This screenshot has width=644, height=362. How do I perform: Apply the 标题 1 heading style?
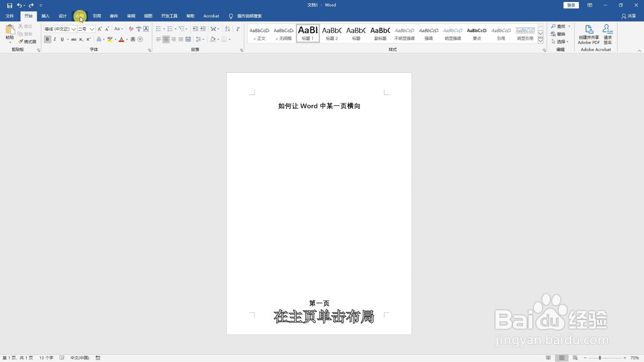coord(308,33)
